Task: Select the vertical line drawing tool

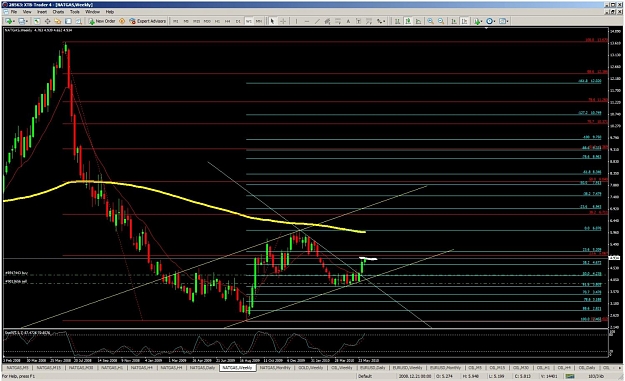Action: pyautogui.click(x=296, y=21)
